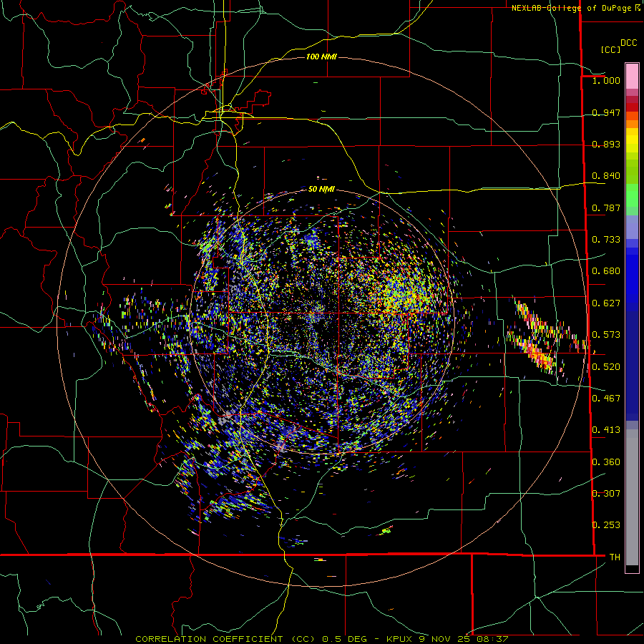Click the 0.253 scale value

(x=606, y=525)
